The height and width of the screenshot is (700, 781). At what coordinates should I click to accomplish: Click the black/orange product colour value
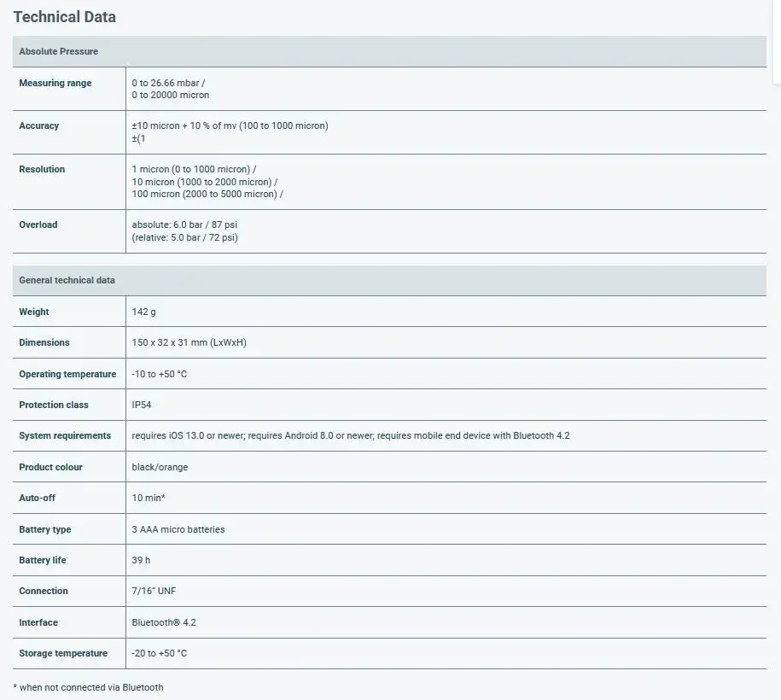tap(160, 467)
